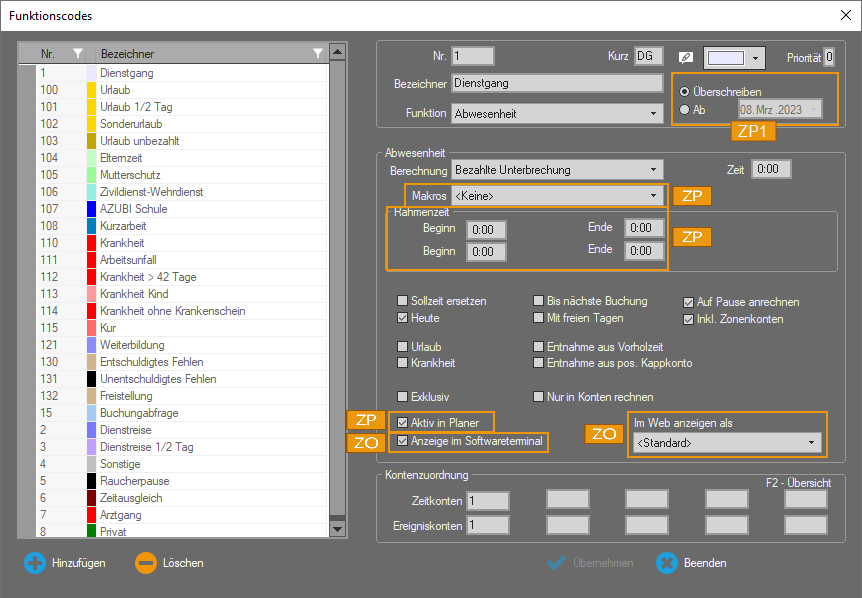Image resolution: width=862 pixels, height=598 pixels.
Task: Open the filter on the Nr. column
Action: coord(78,53)
